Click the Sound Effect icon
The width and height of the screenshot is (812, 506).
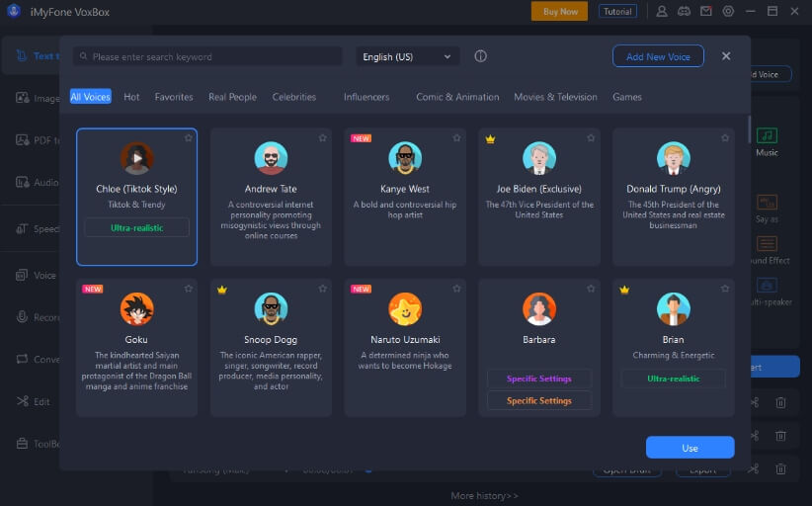(x=767, y=243)
